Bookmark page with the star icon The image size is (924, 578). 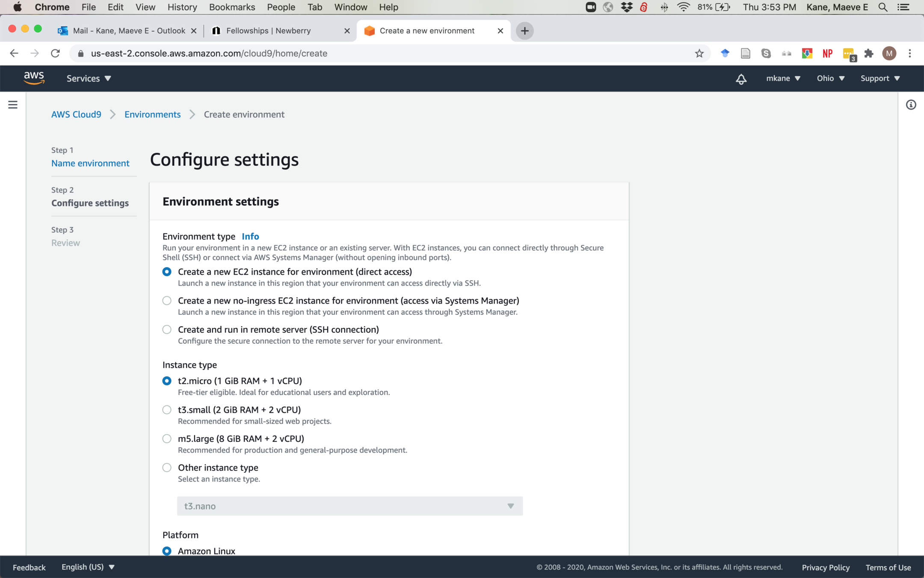pyautogui.click(x=699, y=54)
